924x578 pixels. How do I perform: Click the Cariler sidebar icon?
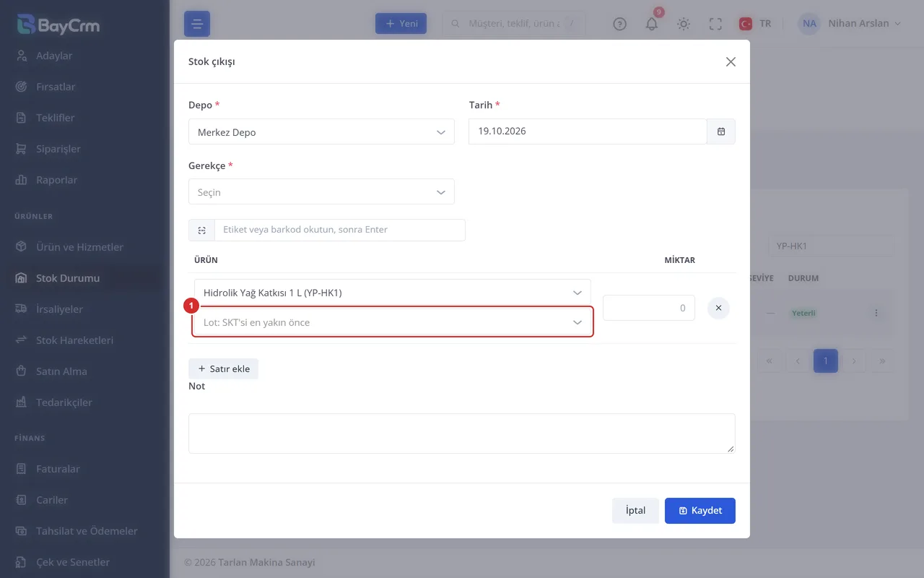pos(22,500)
